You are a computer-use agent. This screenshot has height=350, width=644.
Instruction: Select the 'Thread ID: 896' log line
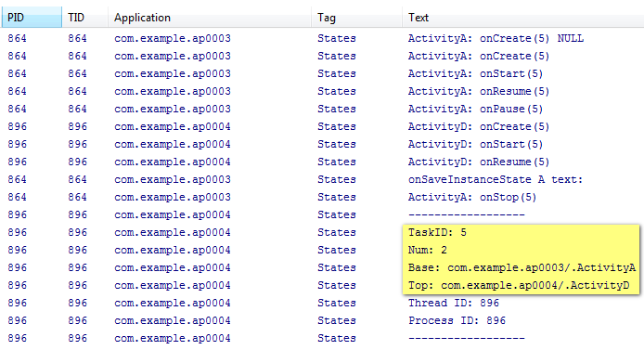pos(454,304)
